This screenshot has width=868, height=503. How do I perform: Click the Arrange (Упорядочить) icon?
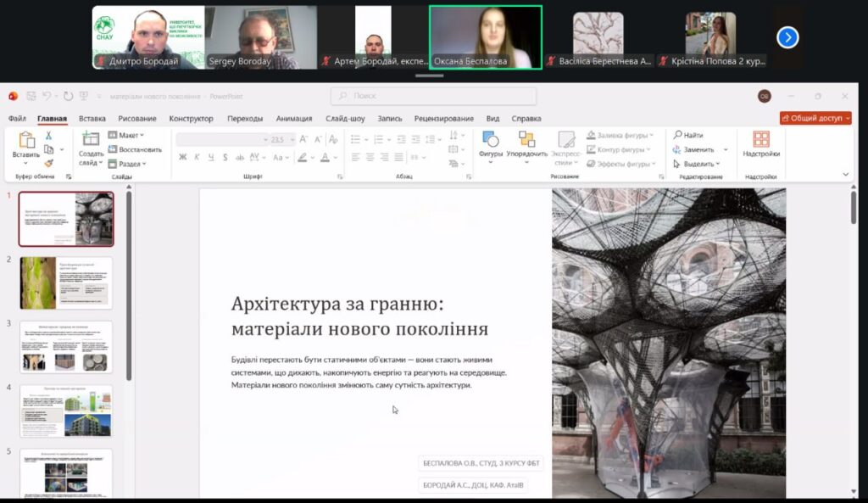(x=526, y=140)
